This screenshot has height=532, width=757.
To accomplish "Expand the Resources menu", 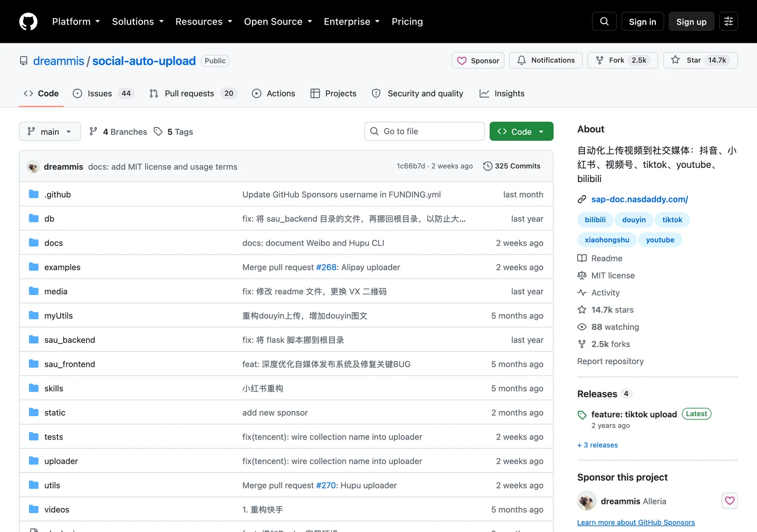I will [204, 22].
